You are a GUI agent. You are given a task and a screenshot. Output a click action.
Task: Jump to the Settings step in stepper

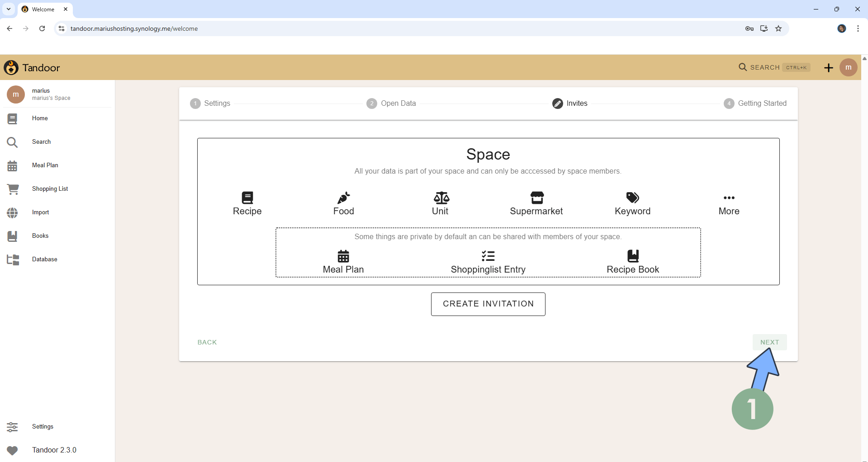point(210,104)
